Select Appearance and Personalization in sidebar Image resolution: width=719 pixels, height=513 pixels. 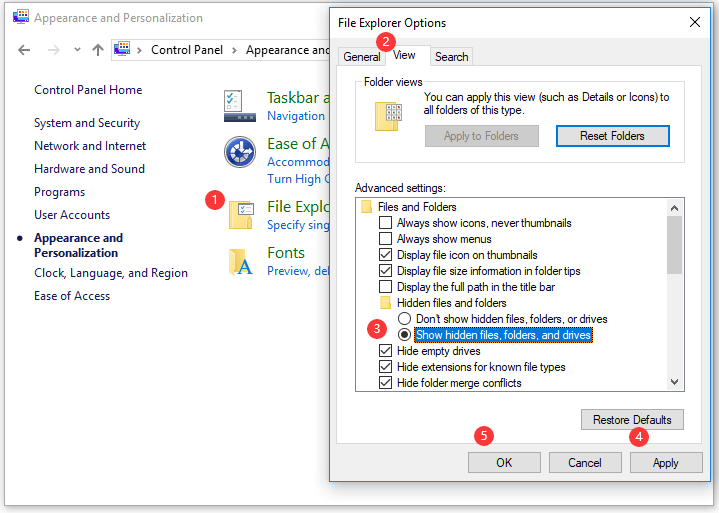click(x=78, y=245)
